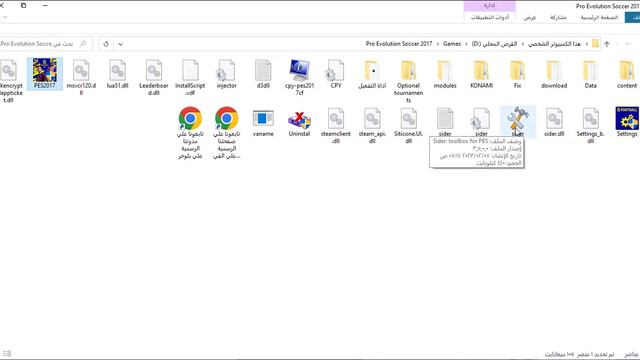Viewport: 640px width, 360px height.
Task: Expand chevron between القرص المحلي and Games
Action: [x=466, y=44]
